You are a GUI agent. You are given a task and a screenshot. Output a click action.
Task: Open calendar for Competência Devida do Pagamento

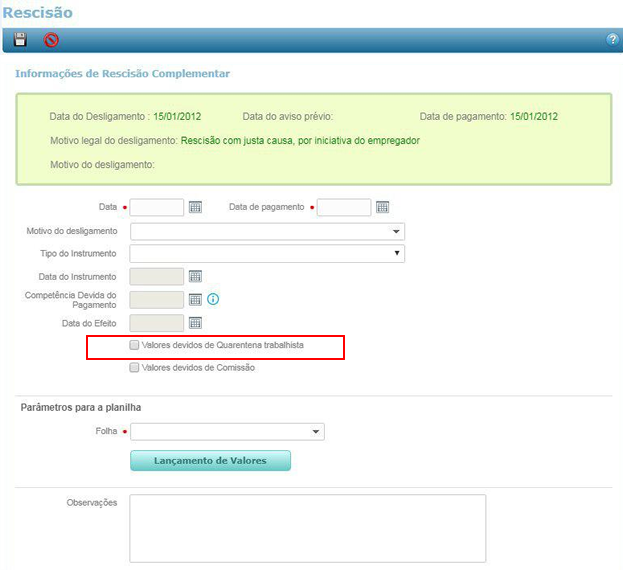coord(196,299)
